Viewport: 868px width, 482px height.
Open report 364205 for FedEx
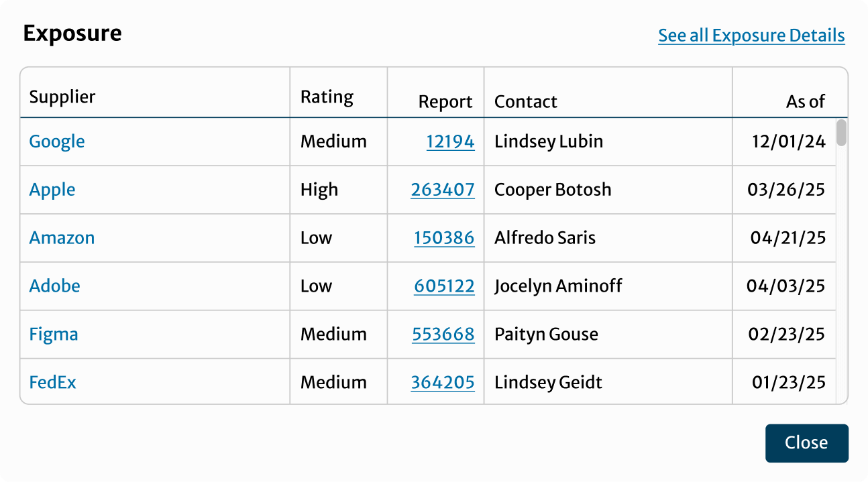click(443, 381)
